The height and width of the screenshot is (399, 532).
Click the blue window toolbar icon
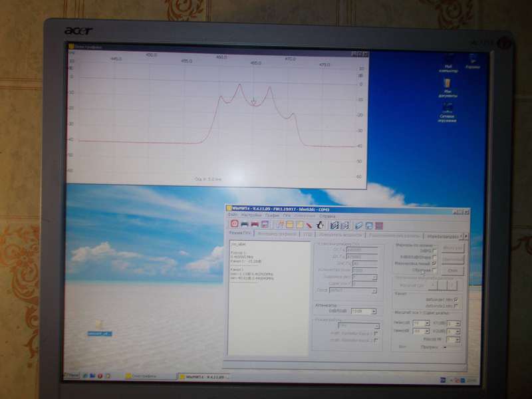click(369, 225)
